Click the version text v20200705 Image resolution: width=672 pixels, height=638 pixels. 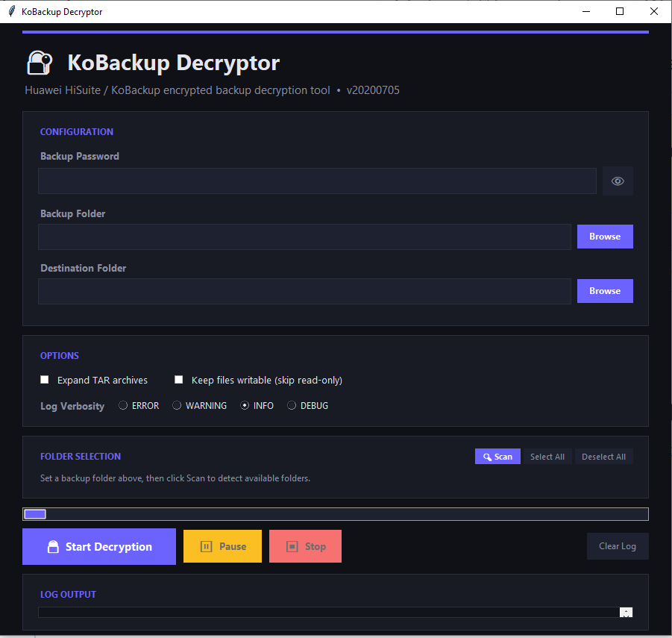[x=373, y=90]
